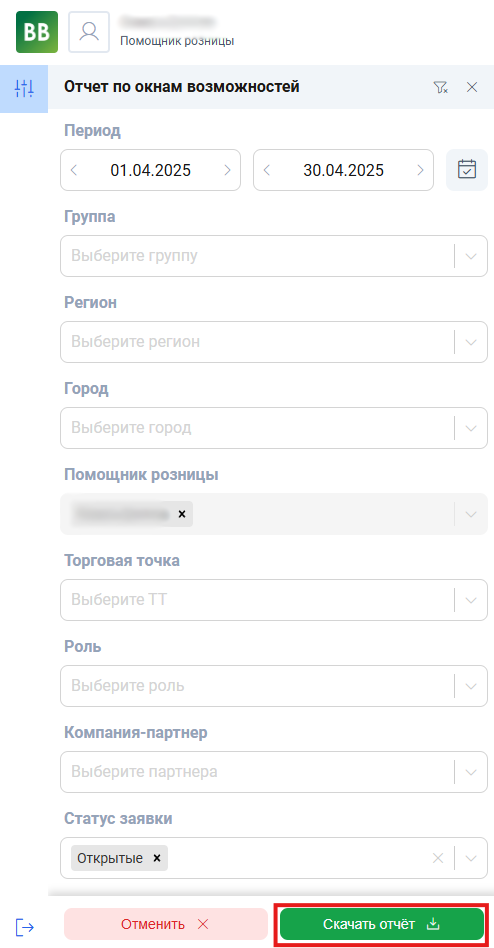This screenshot has height=948, width=494.
Task: Click the Отменить button
Action: click(166, 924)
